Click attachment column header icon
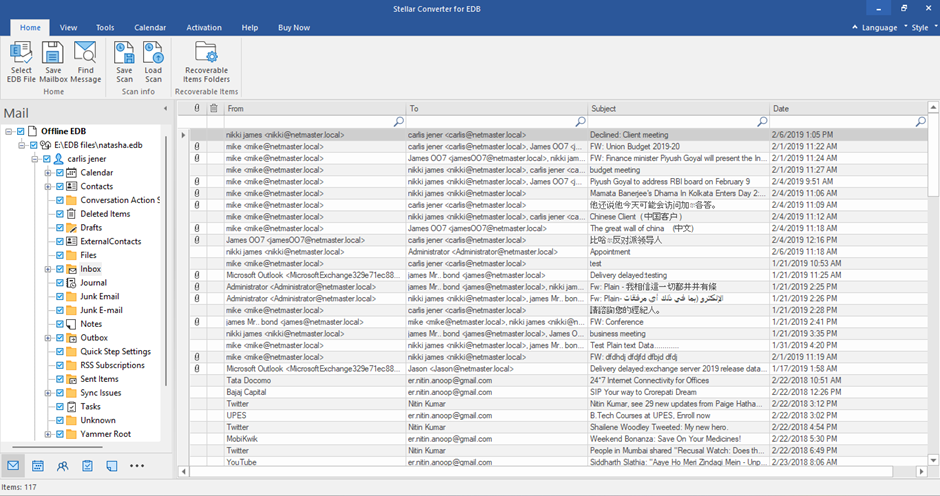Image resolution: width=940 pixels, height=496 pixels. [197, 108]
